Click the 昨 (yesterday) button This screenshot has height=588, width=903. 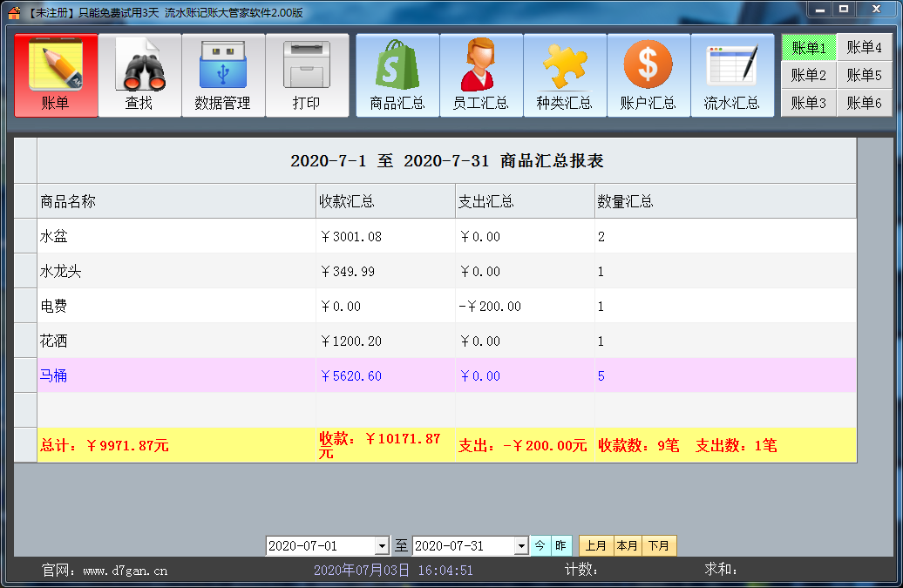tap(560, 545)
